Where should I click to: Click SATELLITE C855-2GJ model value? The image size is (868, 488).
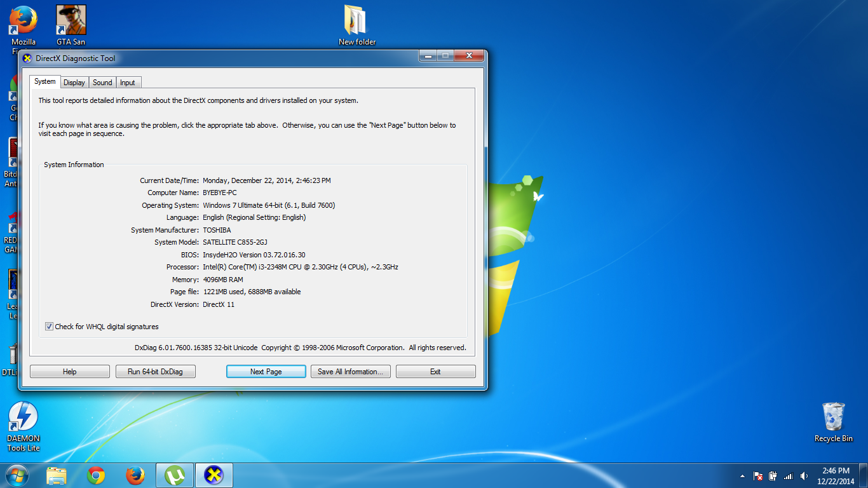tap(235, 242)
